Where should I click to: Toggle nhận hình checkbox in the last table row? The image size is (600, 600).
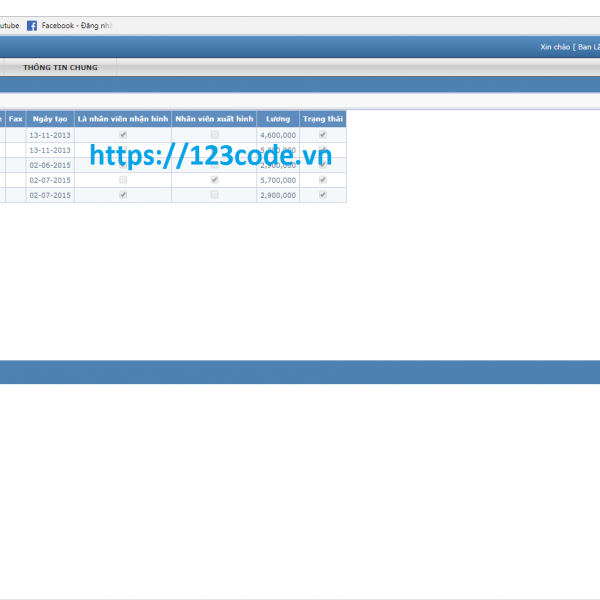(x=123, y=195)
